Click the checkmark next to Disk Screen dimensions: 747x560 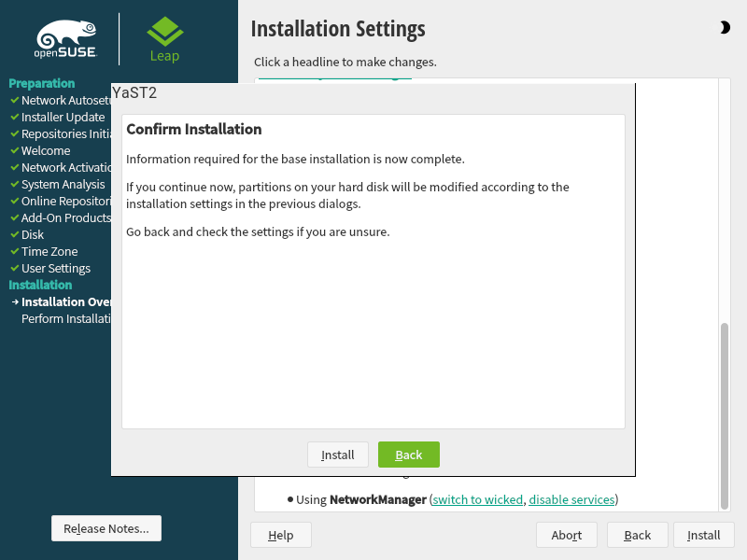tap(14, 234)
